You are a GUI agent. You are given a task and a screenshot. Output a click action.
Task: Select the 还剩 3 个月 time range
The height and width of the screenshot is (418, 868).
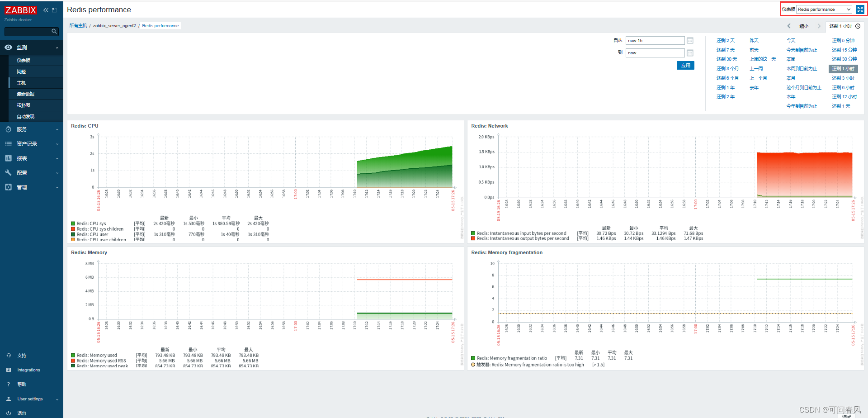pos(728,69)
